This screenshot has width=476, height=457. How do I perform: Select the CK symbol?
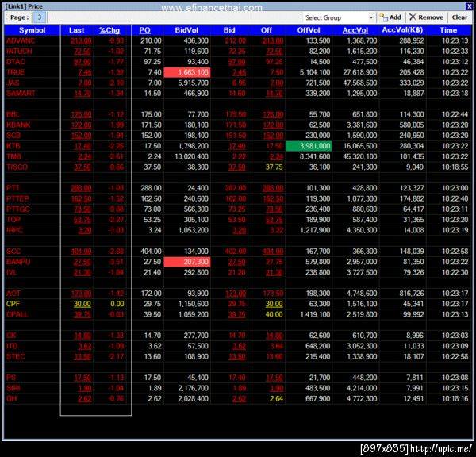coord(11,336)
